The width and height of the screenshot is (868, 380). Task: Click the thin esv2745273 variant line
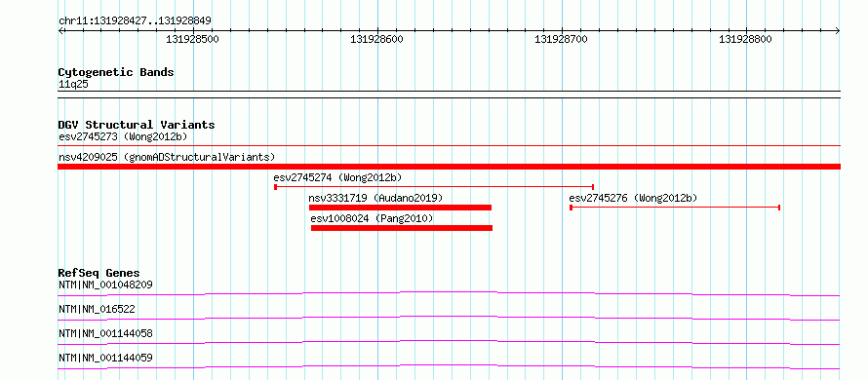point(449,145)
